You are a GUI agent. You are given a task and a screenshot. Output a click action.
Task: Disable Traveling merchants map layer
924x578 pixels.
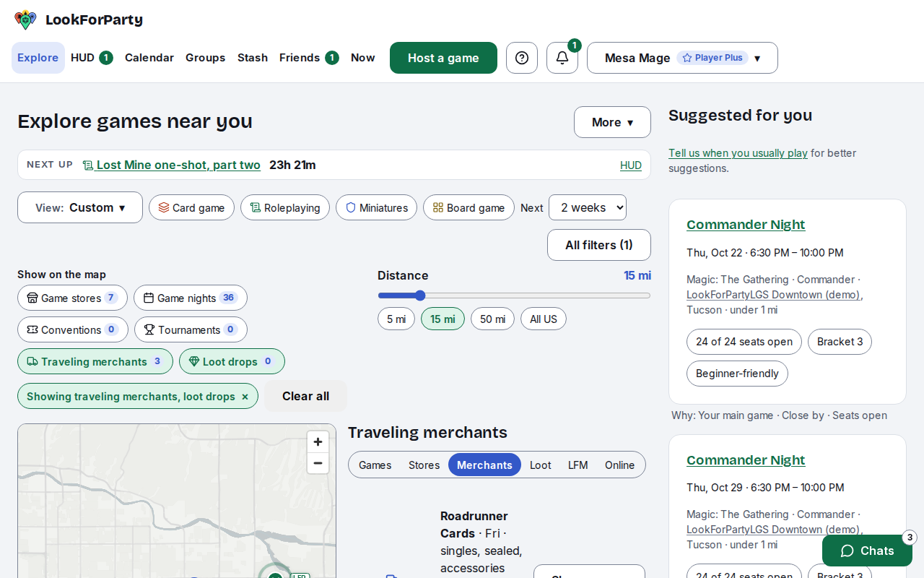[95, 361]
